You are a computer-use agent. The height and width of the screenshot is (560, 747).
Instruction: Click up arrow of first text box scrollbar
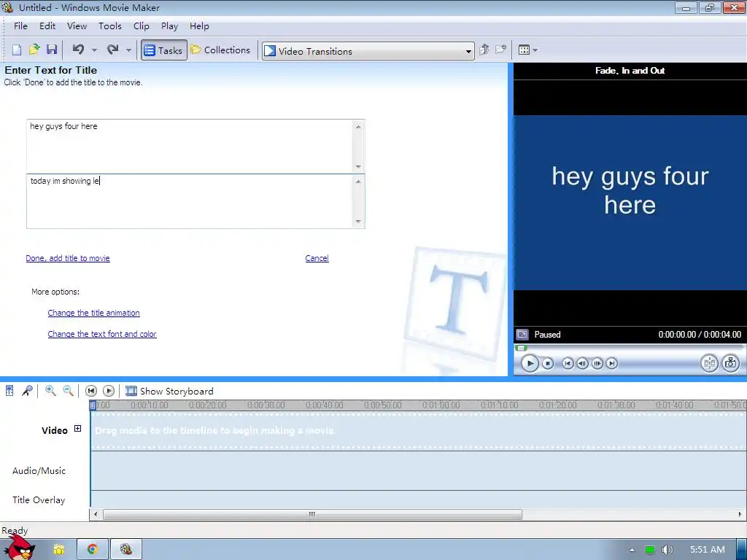358,127
